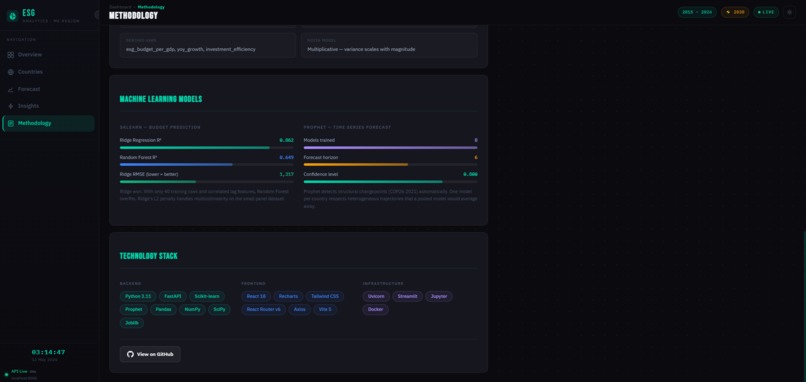This screenshot has width=806, height=382.
Task: Click the noise model box reading Multiplicative
Action: tap(389, 45)
